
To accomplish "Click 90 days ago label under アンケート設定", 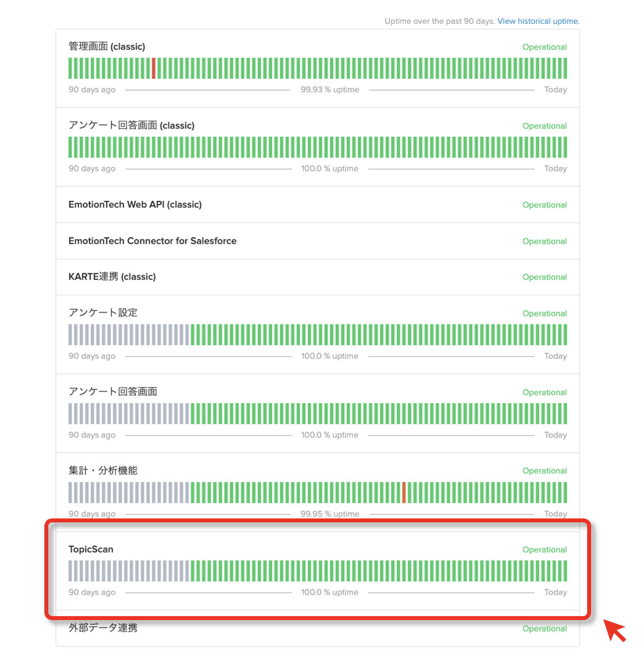I will coord(92,356).
